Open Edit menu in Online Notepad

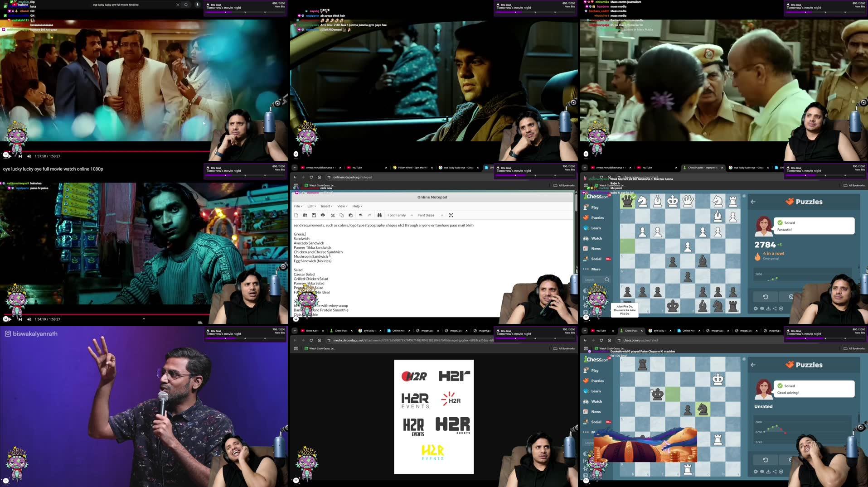[x=311, y=206]
